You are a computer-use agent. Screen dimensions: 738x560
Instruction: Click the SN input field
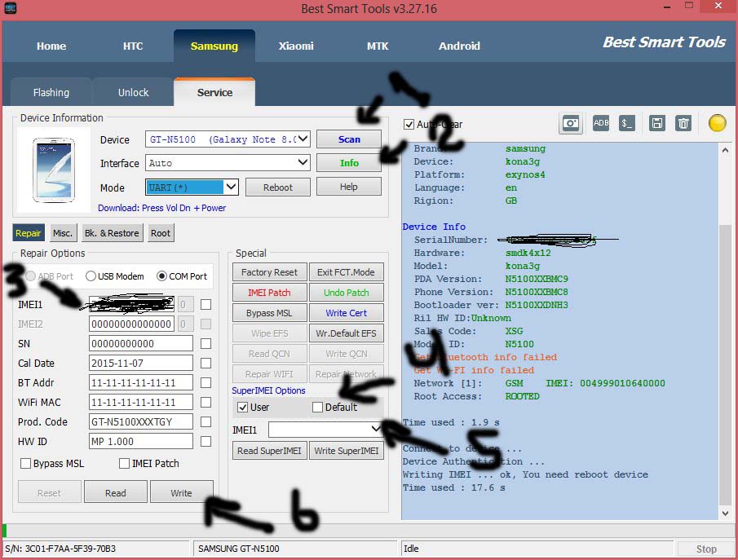tap(141, 343)
